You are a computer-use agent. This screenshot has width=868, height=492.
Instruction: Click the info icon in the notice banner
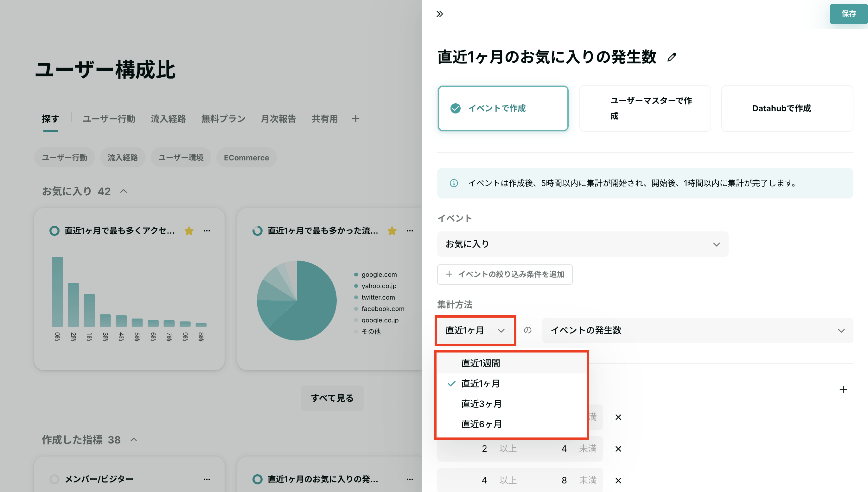[454, 183]
